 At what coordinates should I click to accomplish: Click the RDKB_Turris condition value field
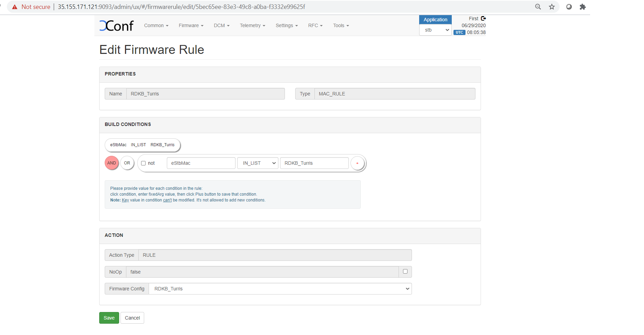coord(314,163)
